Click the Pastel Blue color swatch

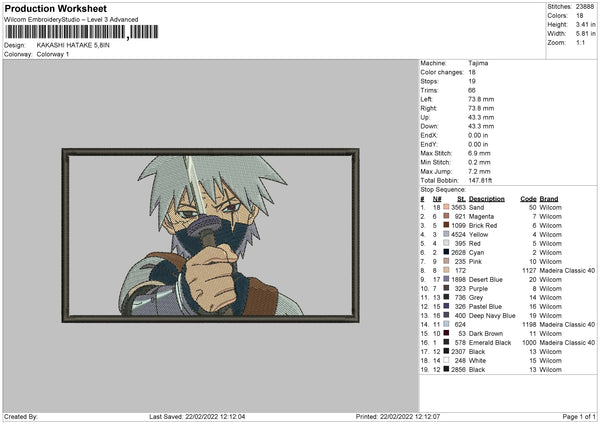coord(446,306)
